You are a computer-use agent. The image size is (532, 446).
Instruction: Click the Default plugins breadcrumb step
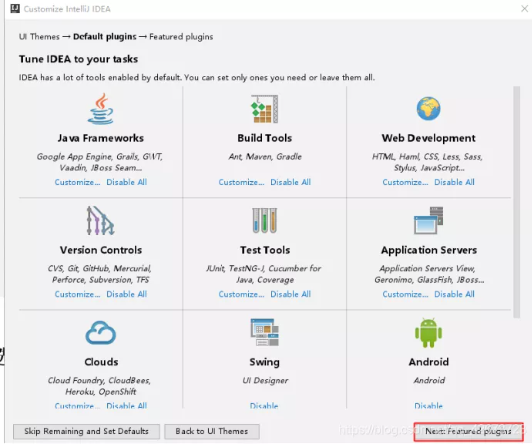[105, 37]
